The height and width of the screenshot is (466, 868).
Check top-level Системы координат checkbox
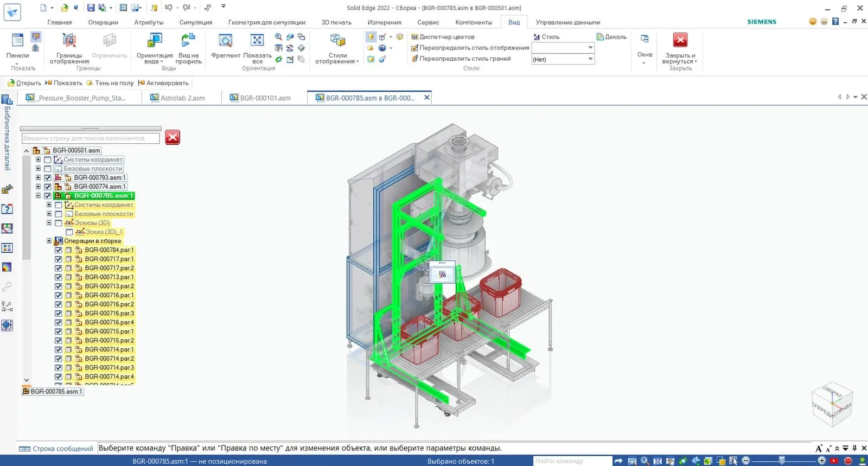click(48, 160)
